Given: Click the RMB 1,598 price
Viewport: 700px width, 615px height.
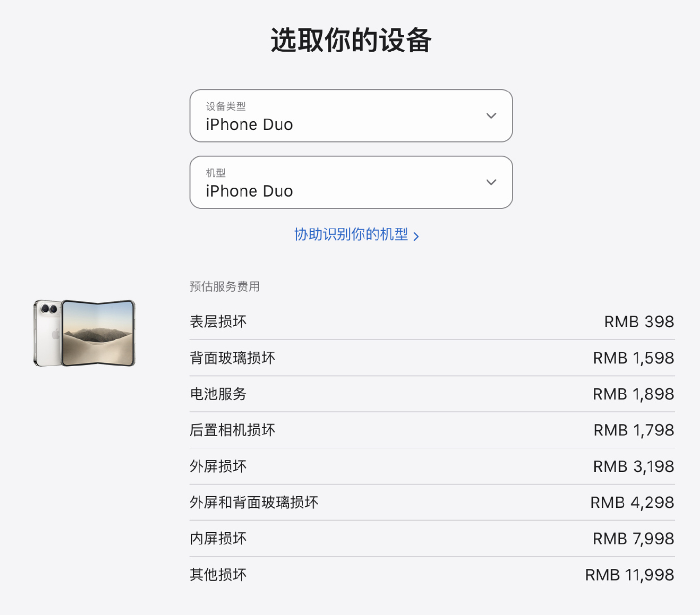Looking at the screenshot, I should pyautogui.click(x=633, y=358).
